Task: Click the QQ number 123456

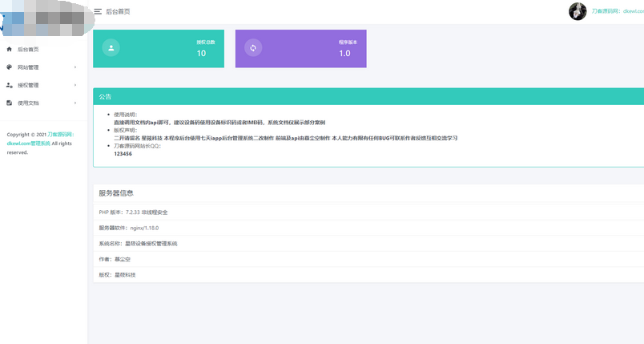Action: [x=123, y=154]
